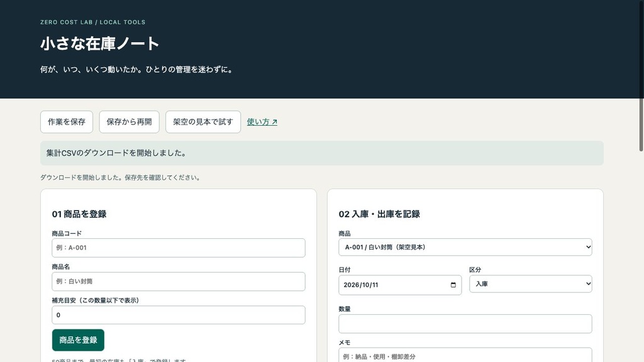
Task: Click the page vertical scrollbar
Action: point(641,76)
